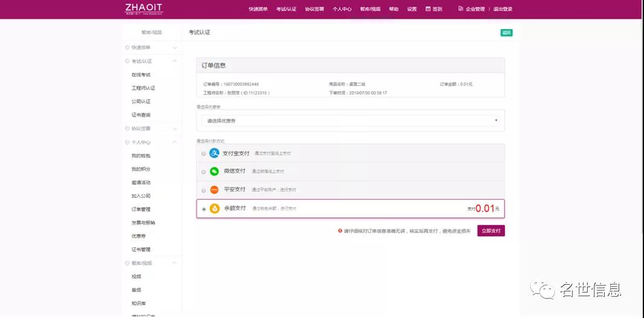Click the calendar icon beside 签到

[x=428, y=9]
